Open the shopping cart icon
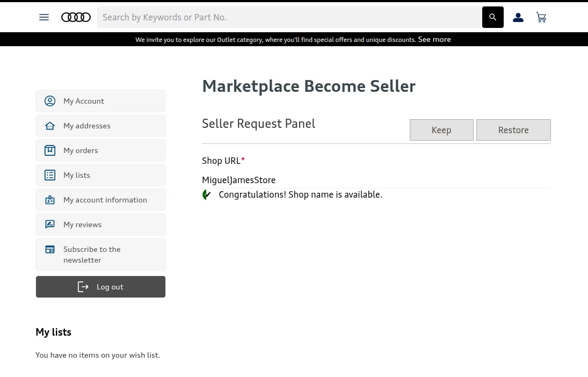 [x=541, y=17]
